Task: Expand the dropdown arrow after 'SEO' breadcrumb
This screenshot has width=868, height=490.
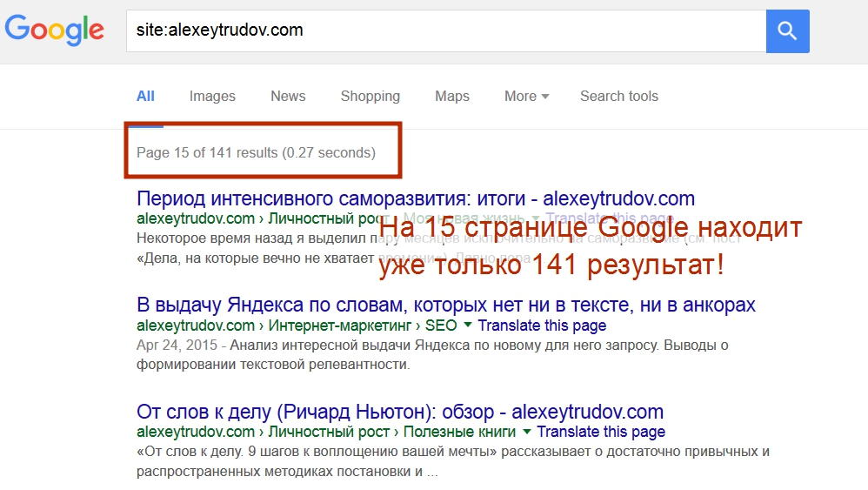Action: (x=468, y=326)
